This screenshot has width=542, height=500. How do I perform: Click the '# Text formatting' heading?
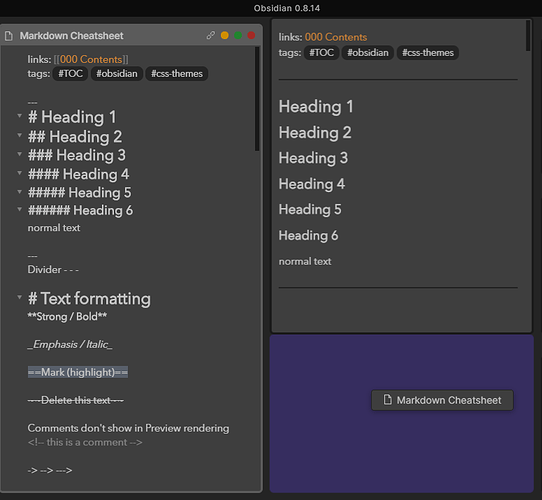tap(89, 298)
